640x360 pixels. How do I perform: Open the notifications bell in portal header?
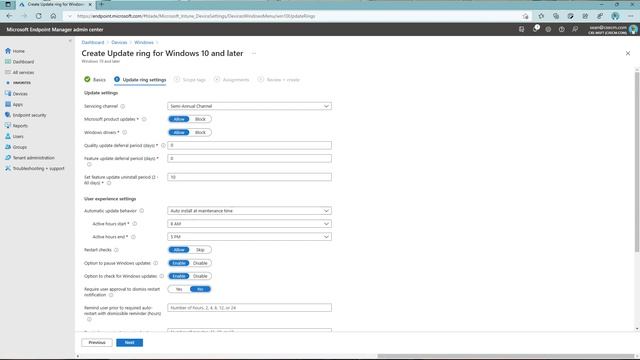click(535, 29)
